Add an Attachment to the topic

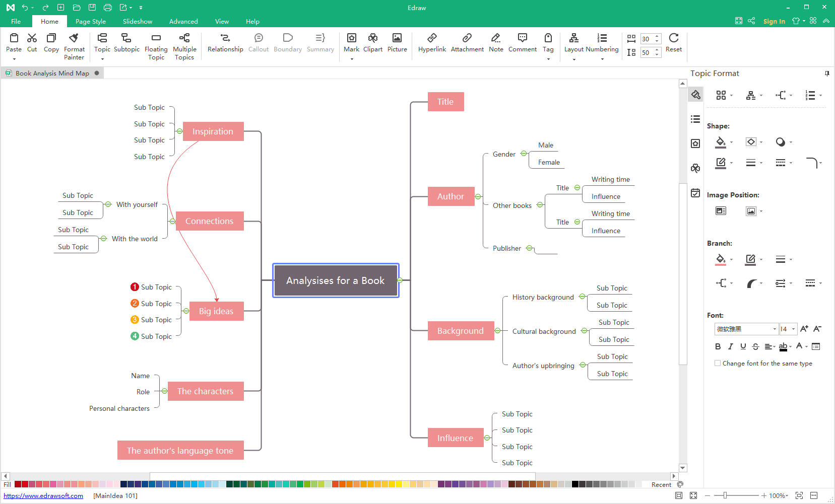point(467,38)
